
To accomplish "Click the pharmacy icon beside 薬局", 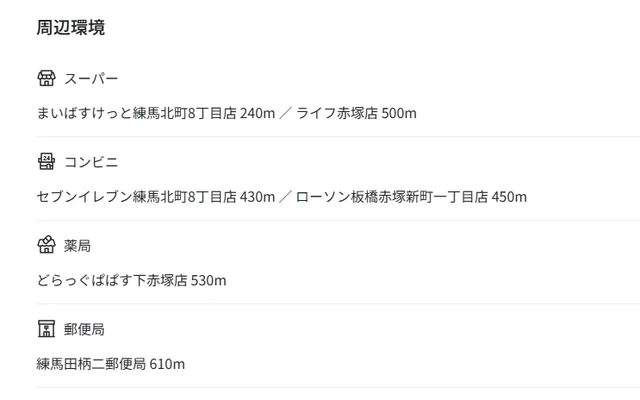I will [x=46, y=245].
